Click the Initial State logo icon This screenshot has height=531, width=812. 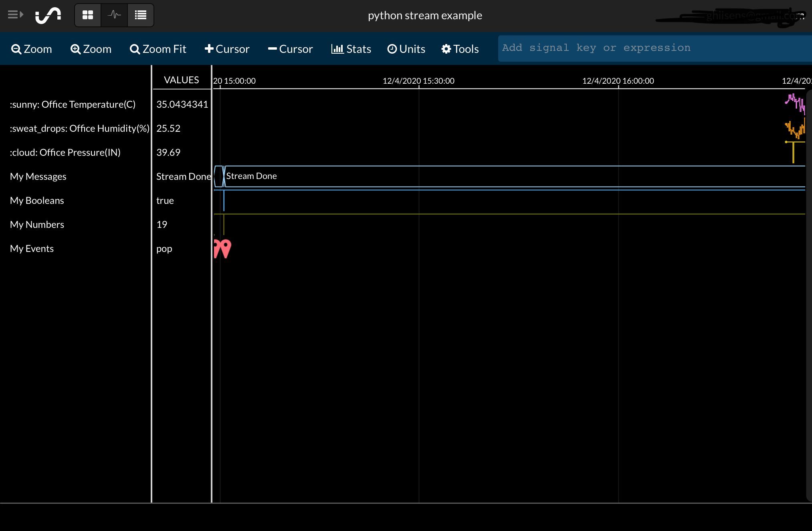48,15
